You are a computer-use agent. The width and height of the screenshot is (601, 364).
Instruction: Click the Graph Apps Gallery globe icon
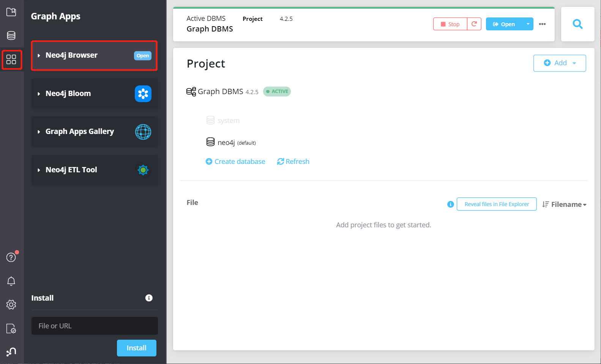tap(143, 132)
